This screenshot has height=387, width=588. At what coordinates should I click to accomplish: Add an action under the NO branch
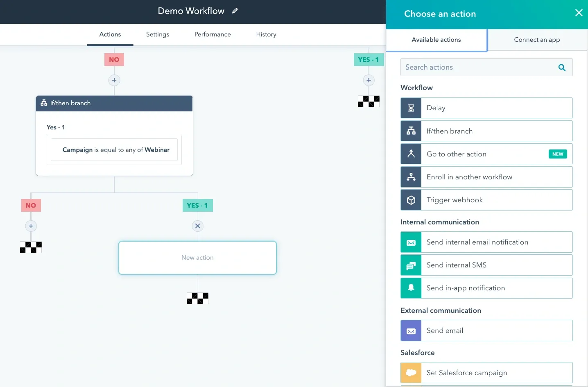(x=31, y=226)
